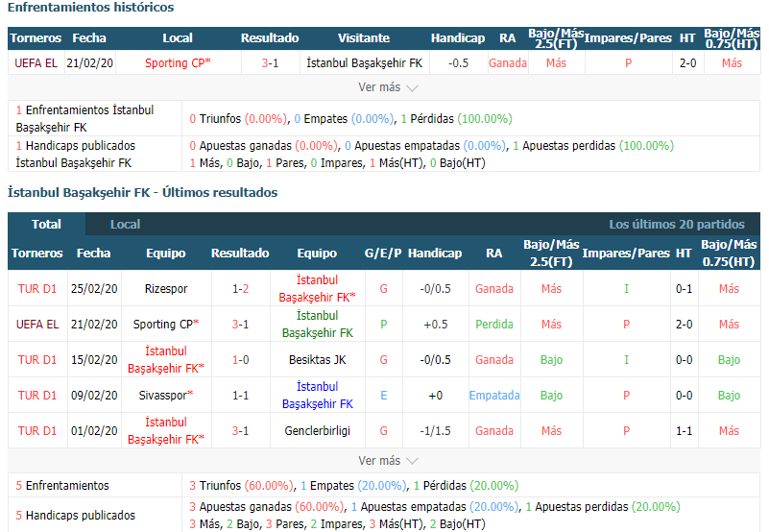
Task: Click '1 Pérdidas (100.00%)' in historical summary
Action: (457, 119)
